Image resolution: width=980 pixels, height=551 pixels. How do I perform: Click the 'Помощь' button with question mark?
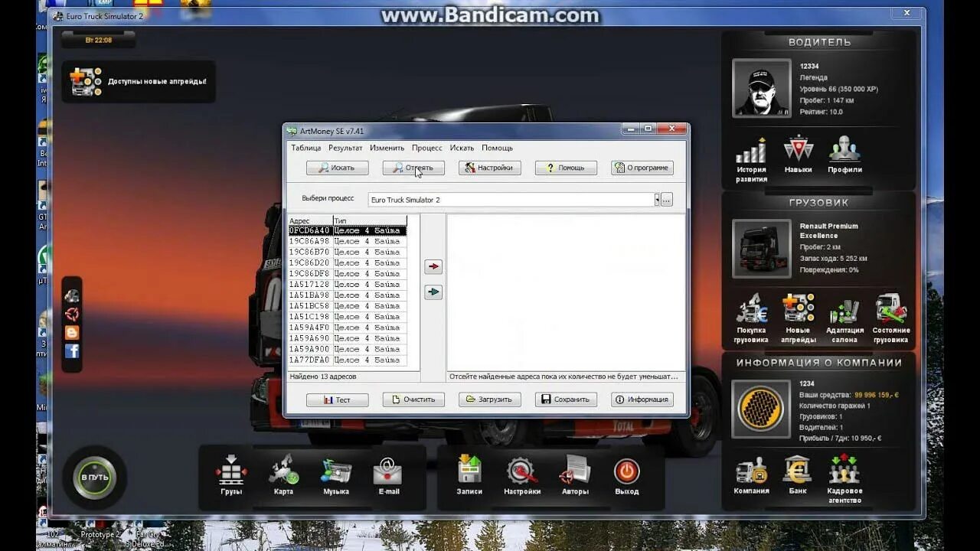click(566, 168)
